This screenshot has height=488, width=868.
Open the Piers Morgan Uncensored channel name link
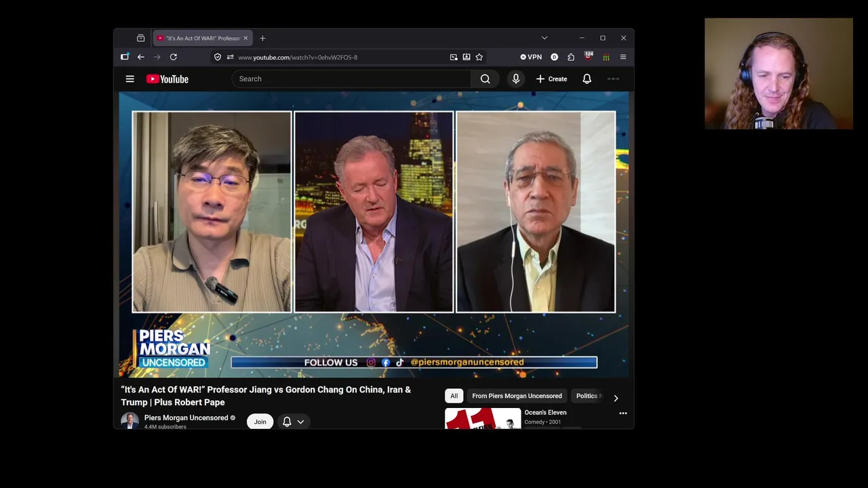[186, 418]
